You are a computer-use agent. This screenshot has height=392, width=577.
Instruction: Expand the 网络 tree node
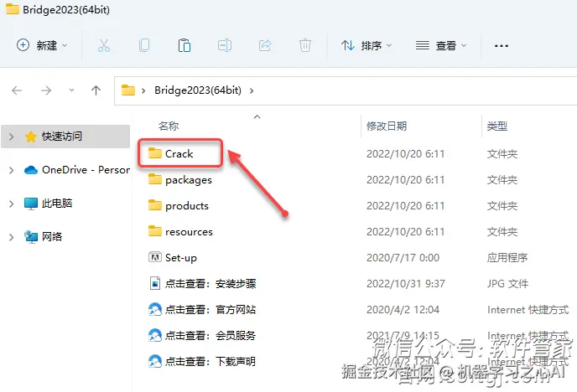click(x=11, y=237)
